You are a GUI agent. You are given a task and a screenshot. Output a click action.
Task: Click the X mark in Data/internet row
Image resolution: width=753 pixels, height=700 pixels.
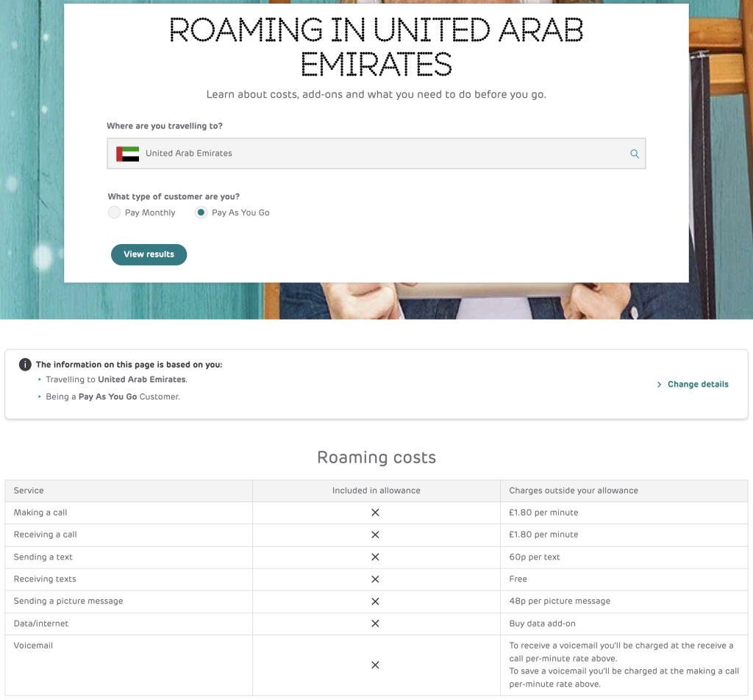pyautogui.click(x=376, y=624)
